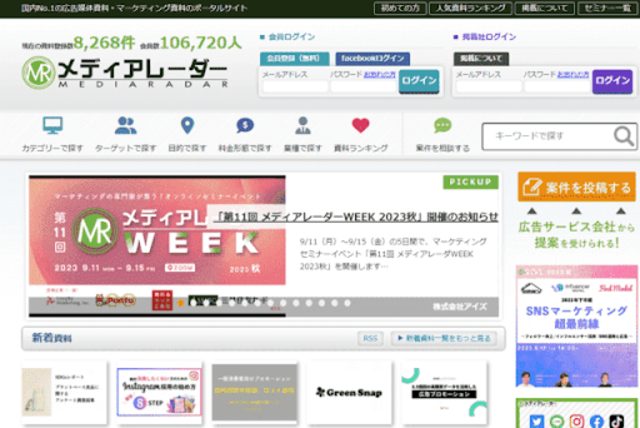This screenshot has width=640, height=428.
Task: Click the PICKUP green label
Action: (x=471, y=182)
